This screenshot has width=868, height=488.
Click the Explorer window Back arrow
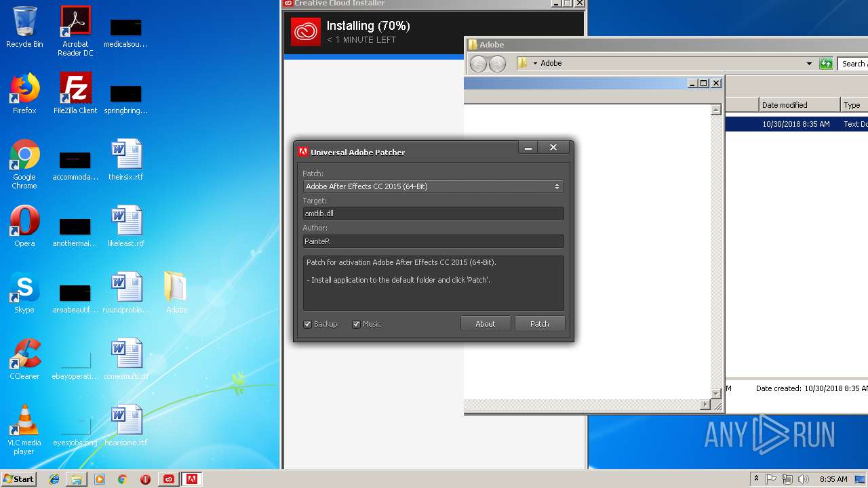pyautogui.click(x=479, y=64)
